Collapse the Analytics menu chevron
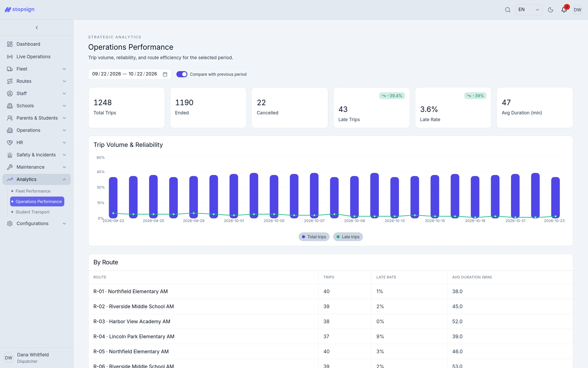Screen dimensions: 588x368 pyautogui.click(x=64, y=179)
